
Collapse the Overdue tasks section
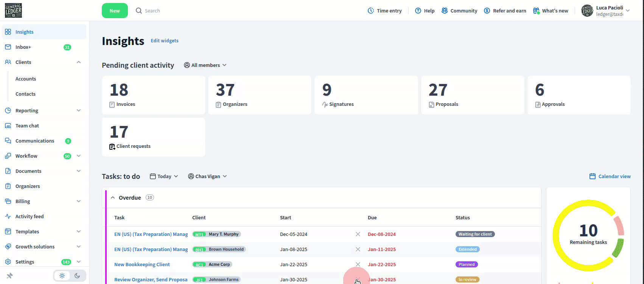(x=113, y=197)
